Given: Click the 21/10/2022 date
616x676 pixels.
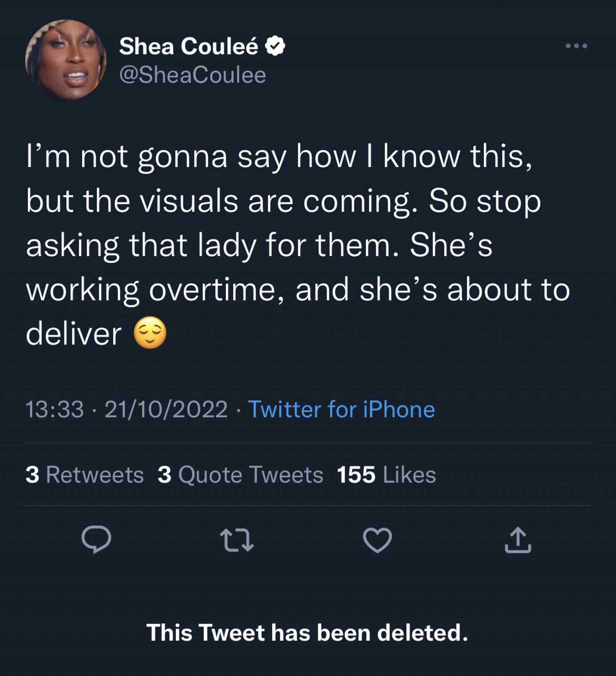Looking at the screenshot, I should [166, 410].
